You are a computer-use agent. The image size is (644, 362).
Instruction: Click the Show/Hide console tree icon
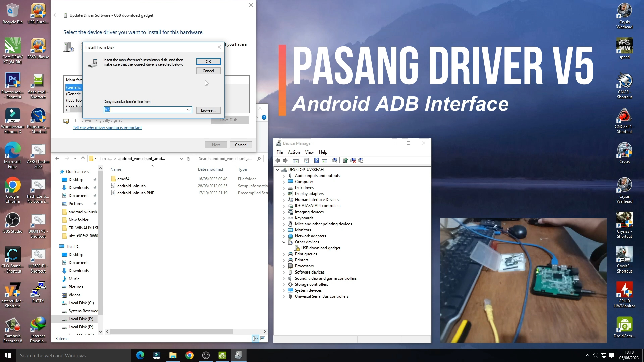tap(296, 160)
